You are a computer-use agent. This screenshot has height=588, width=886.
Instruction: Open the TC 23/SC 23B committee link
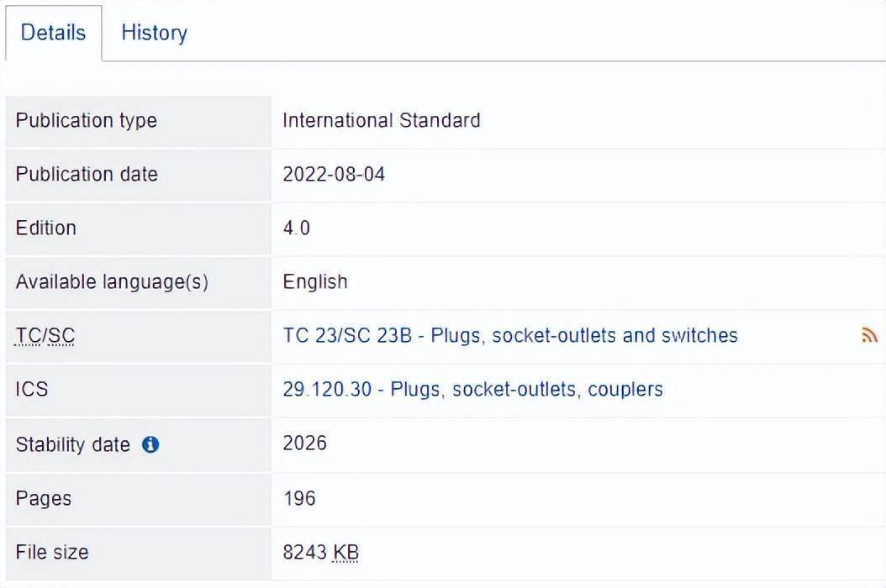[509, 336]
